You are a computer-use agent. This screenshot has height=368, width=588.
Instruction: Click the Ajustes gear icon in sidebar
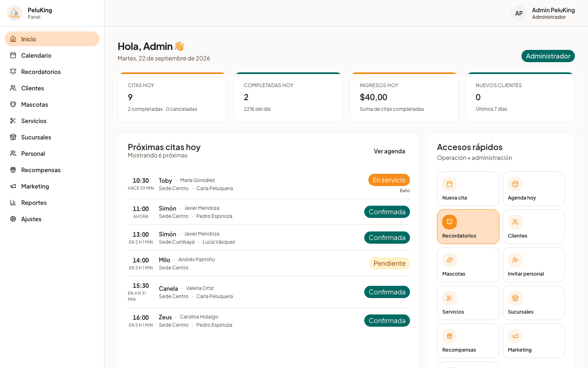[13, 219]
